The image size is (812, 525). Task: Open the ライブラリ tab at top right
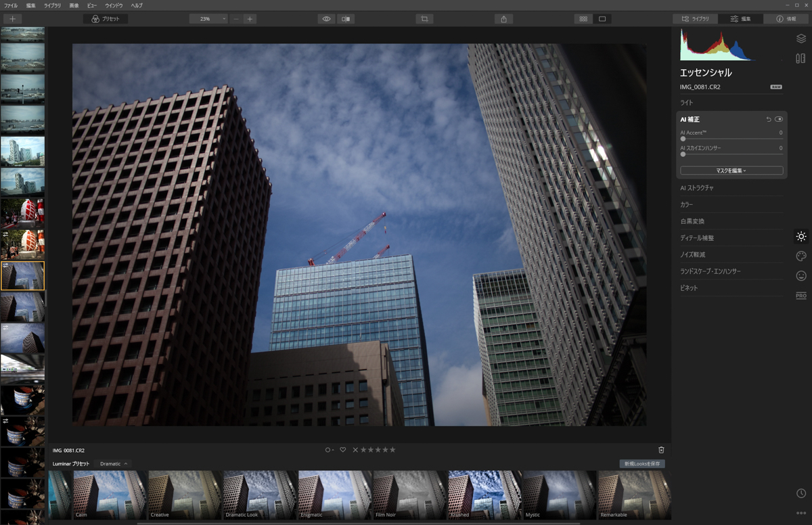pyautogui.click(x=695, y=19)
